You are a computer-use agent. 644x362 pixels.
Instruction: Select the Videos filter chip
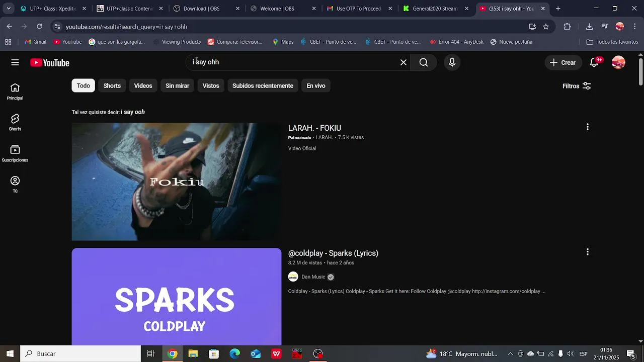[x=143, y=86]
